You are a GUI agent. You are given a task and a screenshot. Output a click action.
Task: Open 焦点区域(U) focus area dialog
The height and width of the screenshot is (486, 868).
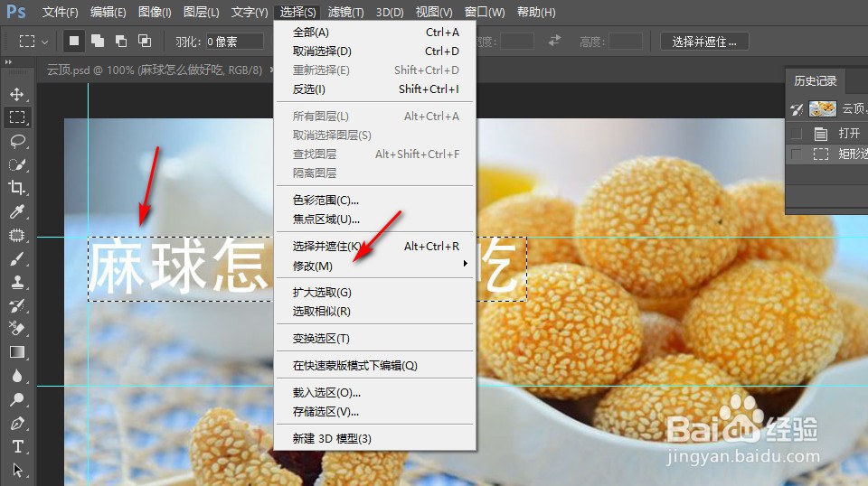375,219
